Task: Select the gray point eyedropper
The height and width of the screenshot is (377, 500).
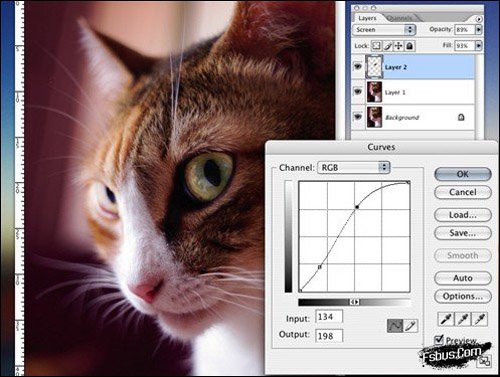Action: tap(462, 319)
